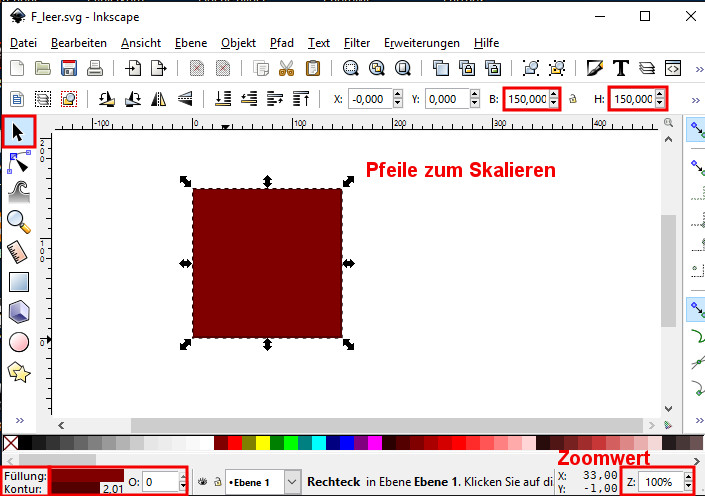
Task: Create a new document icon
Action: (17, 68)
